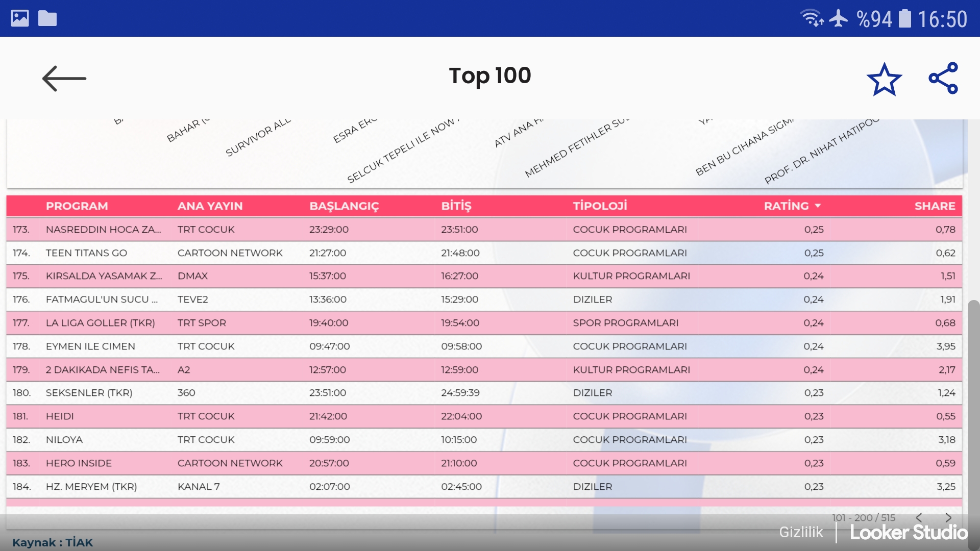Click end time 24:59:39
Screen dimensions: 980x551
click(x=460, y=393)
